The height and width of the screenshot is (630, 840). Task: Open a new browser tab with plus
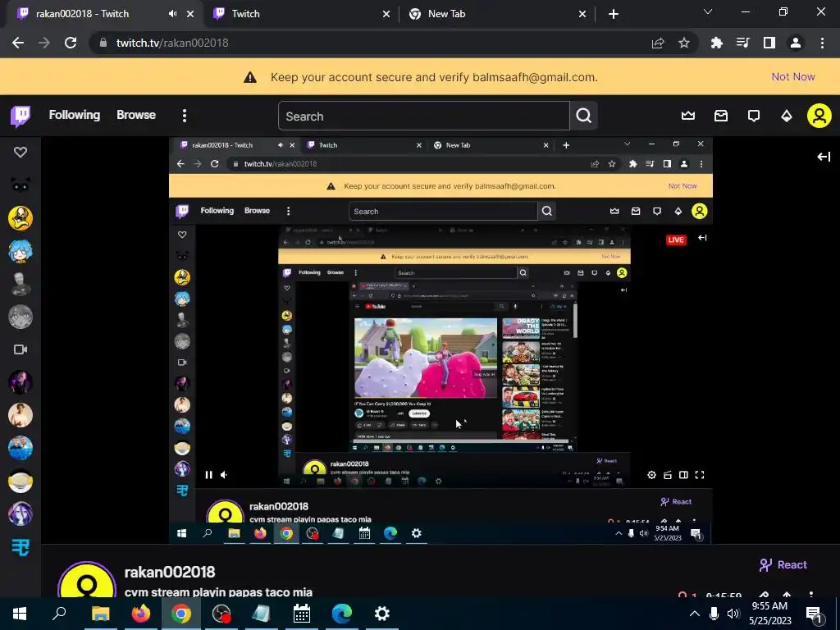(614, 15)
